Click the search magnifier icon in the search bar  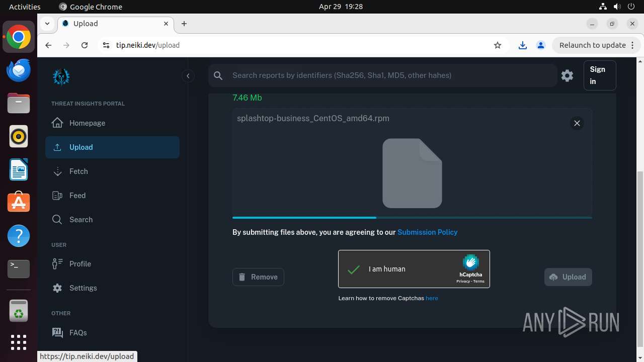[x=218, y=75]
